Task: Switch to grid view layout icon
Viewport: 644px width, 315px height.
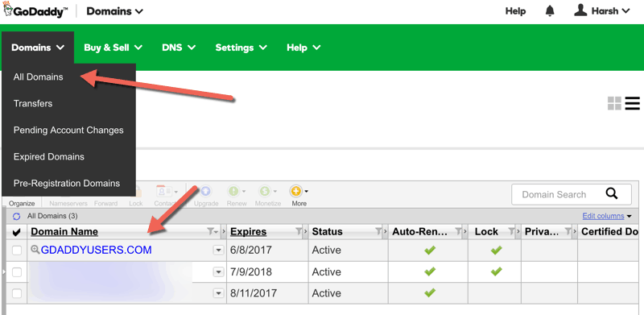Action: [x=614, y=104]
